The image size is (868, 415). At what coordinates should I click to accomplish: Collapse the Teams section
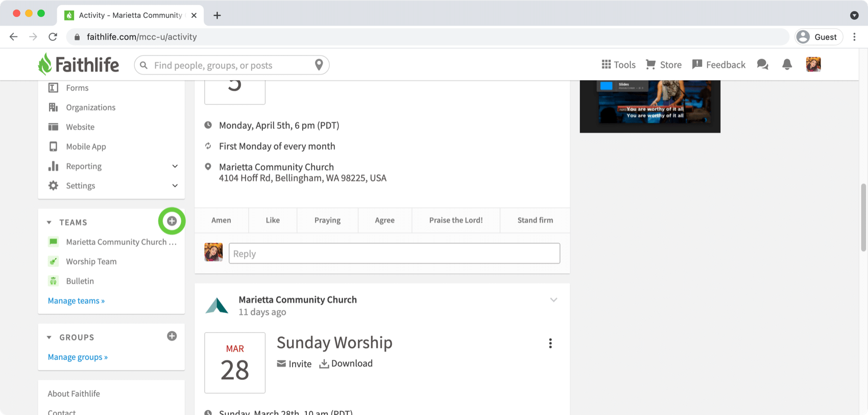pos(50,222)
